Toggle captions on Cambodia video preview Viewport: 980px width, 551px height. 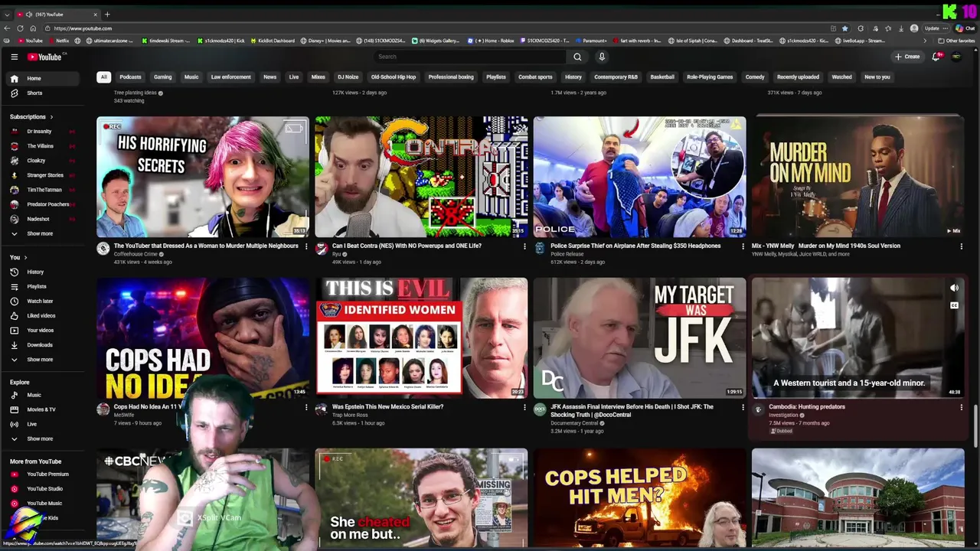pyautogui.click(x=954, y=305)
